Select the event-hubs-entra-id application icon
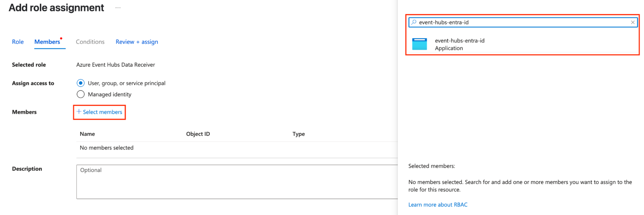The width and height of the screenshot is (644, 215). click(419, 44)
